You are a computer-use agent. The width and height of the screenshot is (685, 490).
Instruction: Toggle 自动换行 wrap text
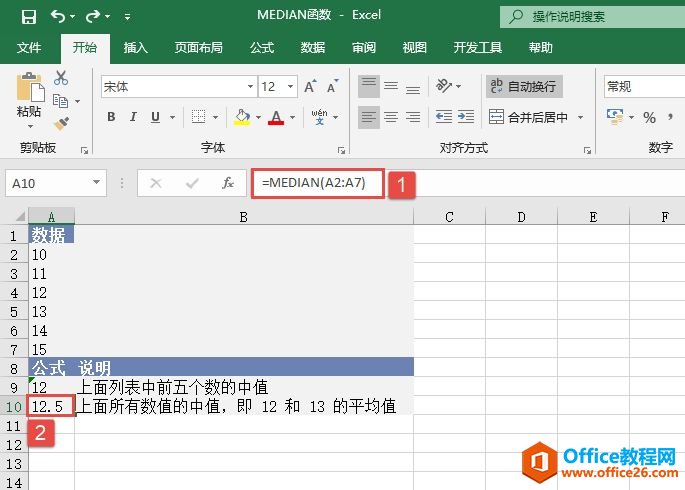click(x=524, y=87)
